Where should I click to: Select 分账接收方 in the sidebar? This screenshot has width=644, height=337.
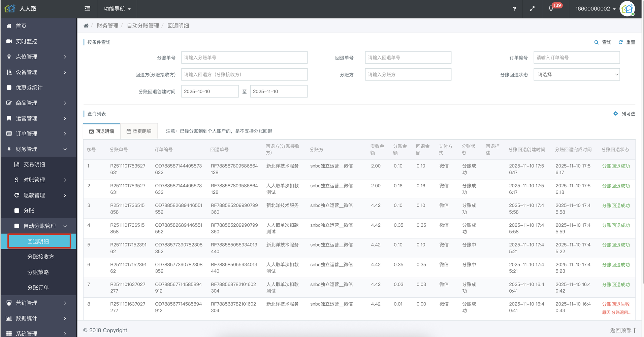click(x=40, y=257)
